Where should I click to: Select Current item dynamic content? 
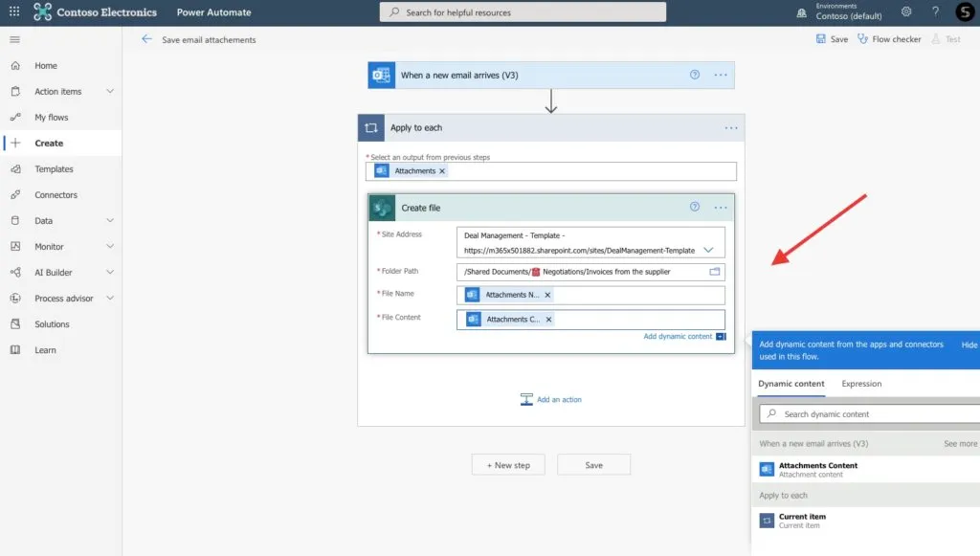865,521
